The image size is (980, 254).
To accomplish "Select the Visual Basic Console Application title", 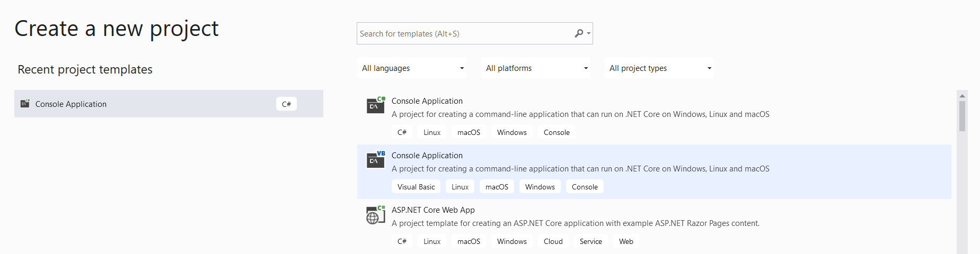I will pyautogui.click(x=427, y=155).
